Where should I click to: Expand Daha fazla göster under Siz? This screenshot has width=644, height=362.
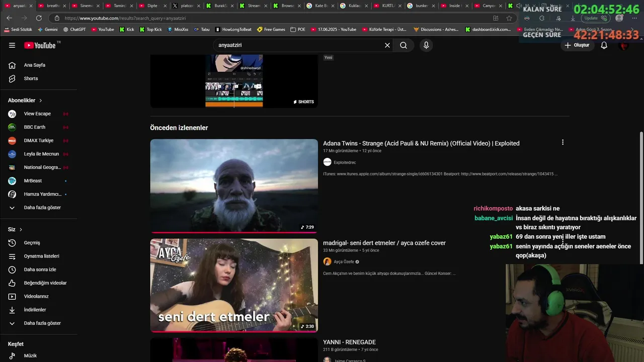tap(39, 323)
